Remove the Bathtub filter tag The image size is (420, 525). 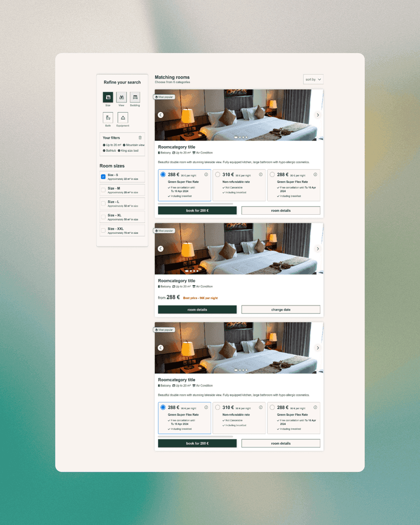coord(104,151)
